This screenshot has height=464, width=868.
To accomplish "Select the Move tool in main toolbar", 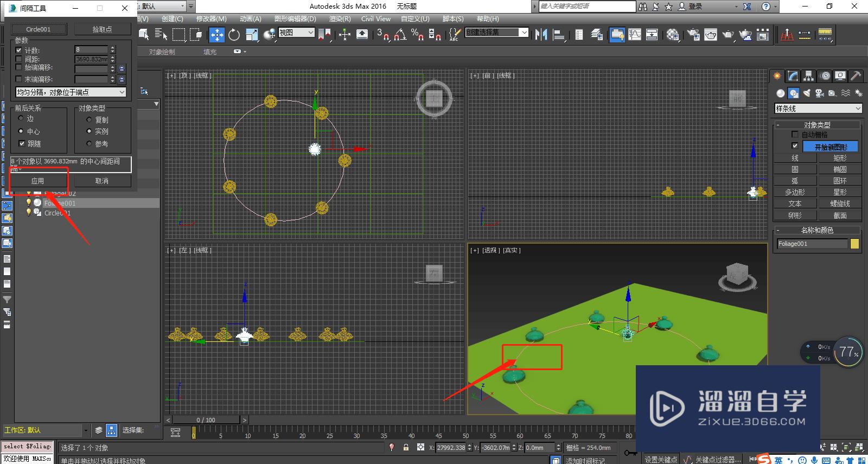I will [x=216, y=35].
